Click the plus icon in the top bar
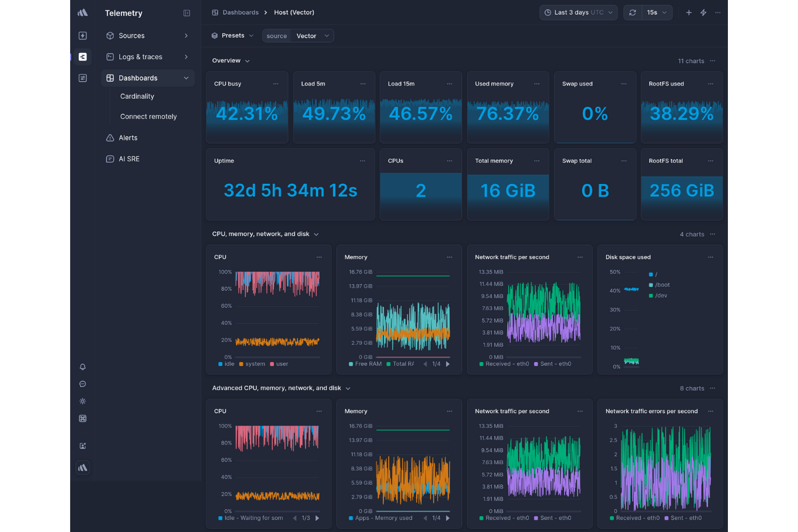This screenshot has height=532, width=798. (689, 12)
